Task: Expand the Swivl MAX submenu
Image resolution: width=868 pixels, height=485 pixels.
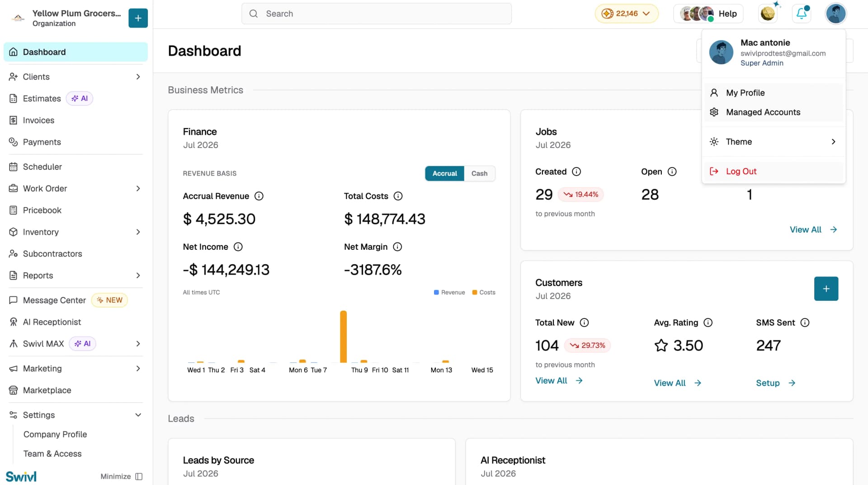Action: pos(138,344)
